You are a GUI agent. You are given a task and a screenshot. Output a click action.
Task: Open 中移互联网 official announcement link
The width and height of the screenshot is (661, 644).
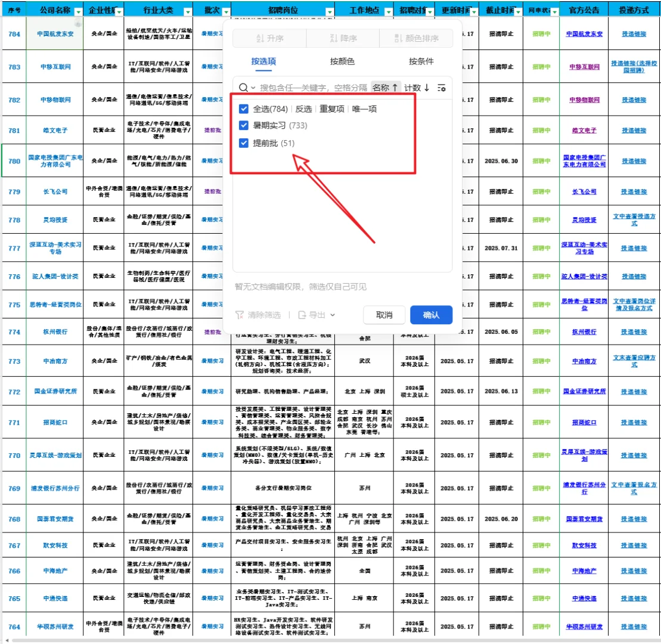[x=584, y=67]
